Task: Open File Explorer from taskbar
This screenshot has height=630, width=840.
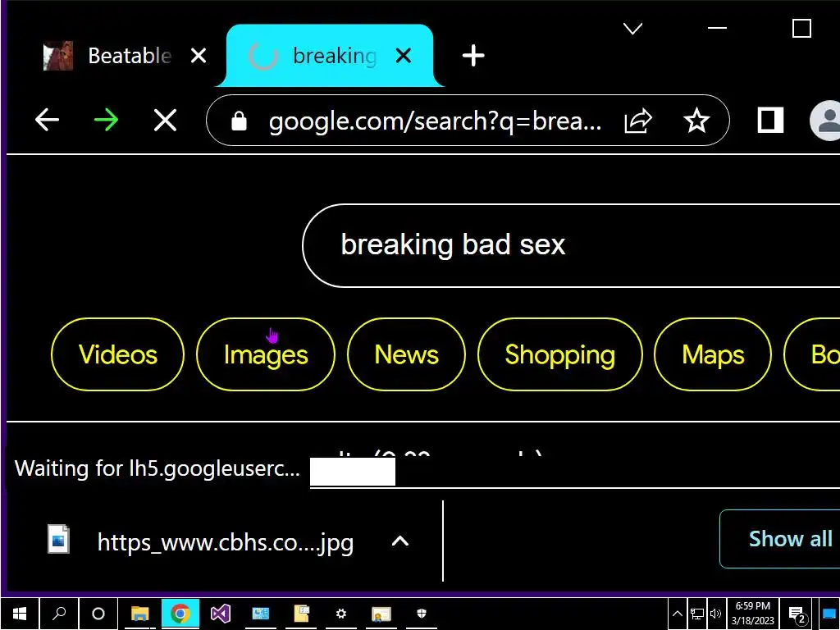Action: tap(139, 614)
